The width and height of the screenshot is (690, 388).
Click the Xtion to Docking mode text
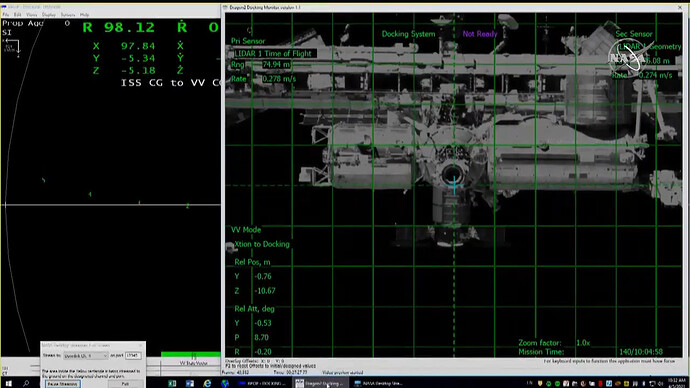(262, 244)
